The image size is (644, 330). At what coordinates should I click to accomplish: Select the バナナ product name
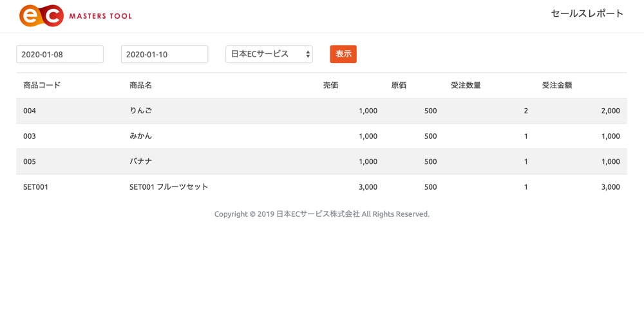141,161
